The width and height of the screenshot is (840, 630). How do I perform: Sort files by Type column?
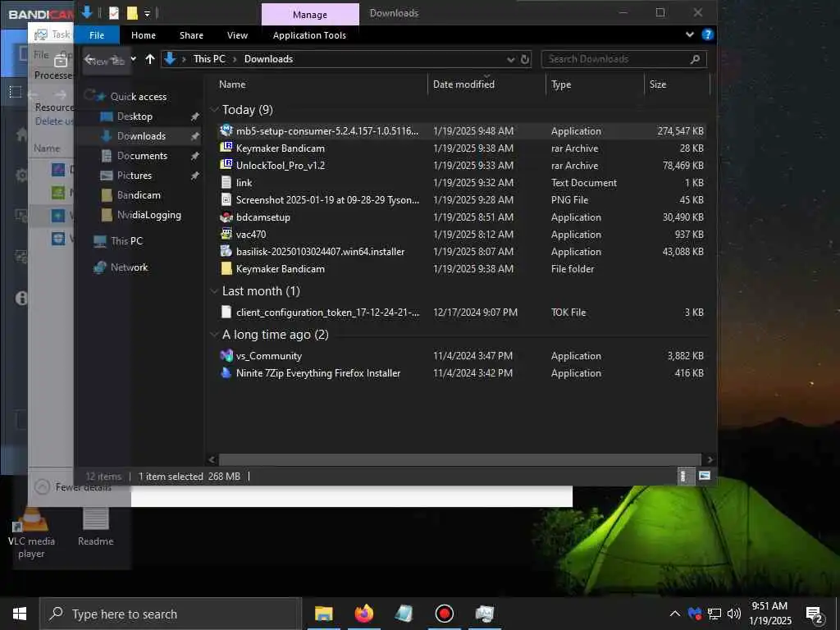pos(561,84)
